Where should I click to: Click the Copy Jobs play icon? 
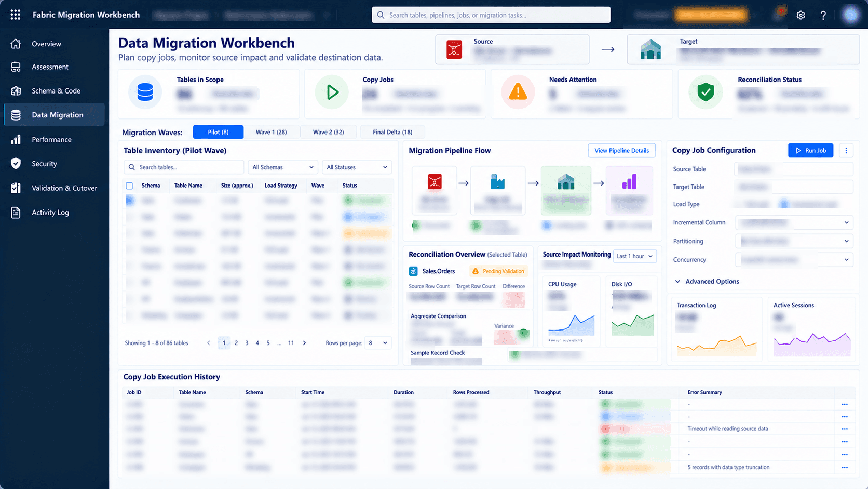(x=332, y=92)
